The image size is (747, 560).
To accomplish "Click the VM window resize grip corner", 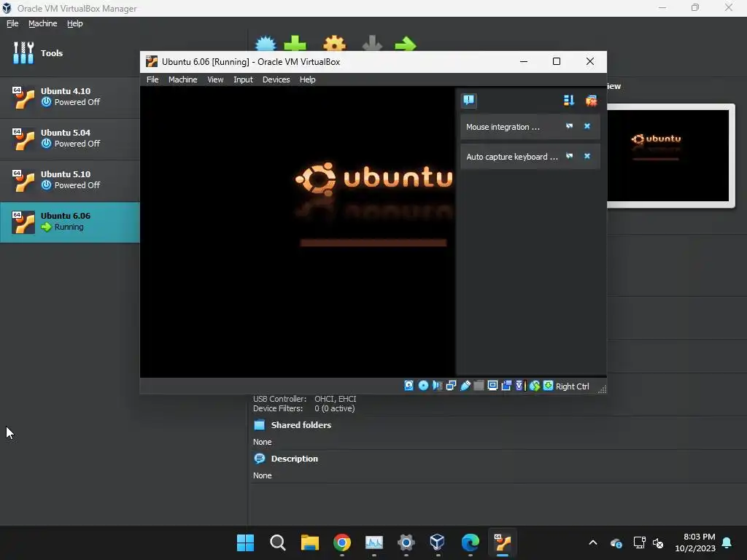I will click(x=602, y=389).
